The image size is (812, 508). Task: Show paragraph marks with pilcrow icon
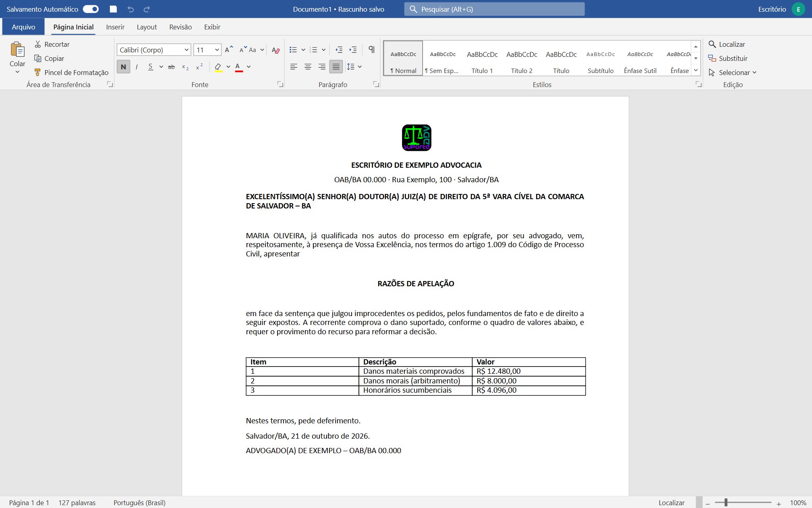pos(371,50)
